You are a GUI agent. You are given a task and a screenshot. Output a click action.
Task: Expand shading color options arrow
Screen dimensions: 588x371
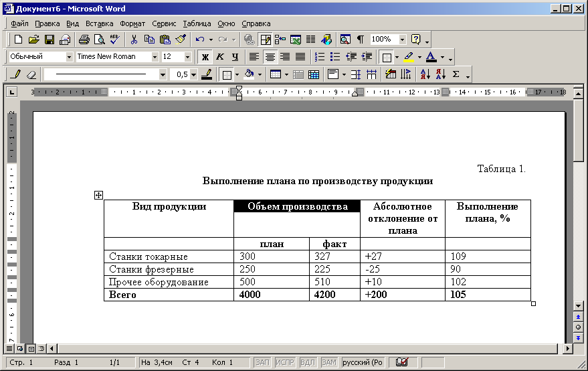click(x=260, y=74)
